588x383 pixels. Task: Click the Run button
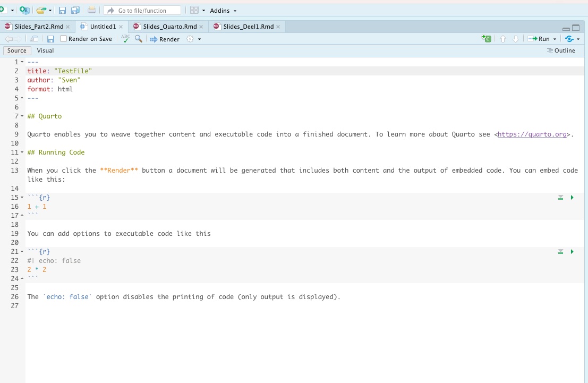[x=539, y=39]
